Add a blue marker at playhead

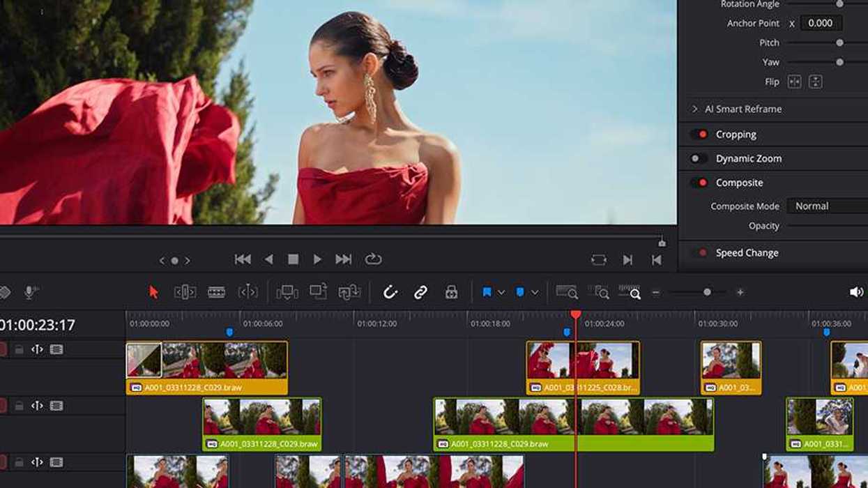(520, 292)
